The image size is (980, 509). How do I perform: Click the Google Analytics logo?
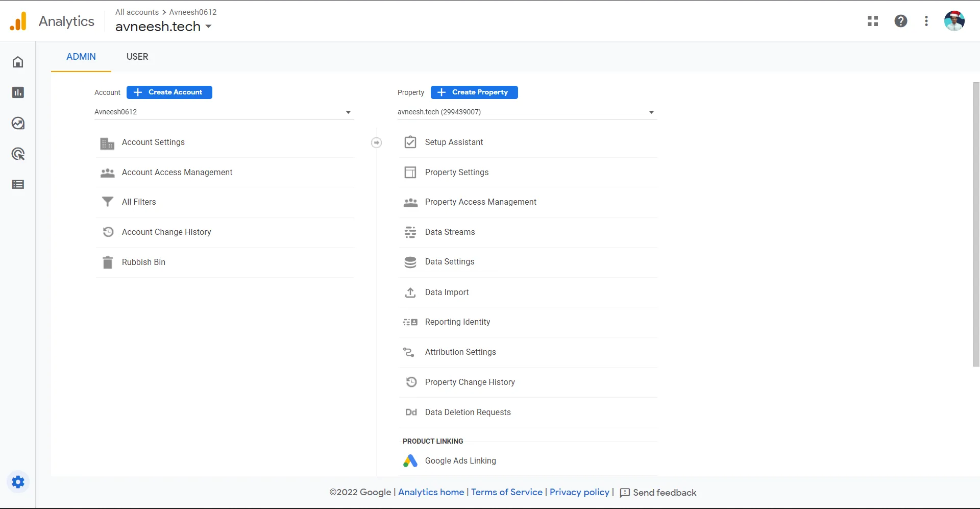point(18,21)
